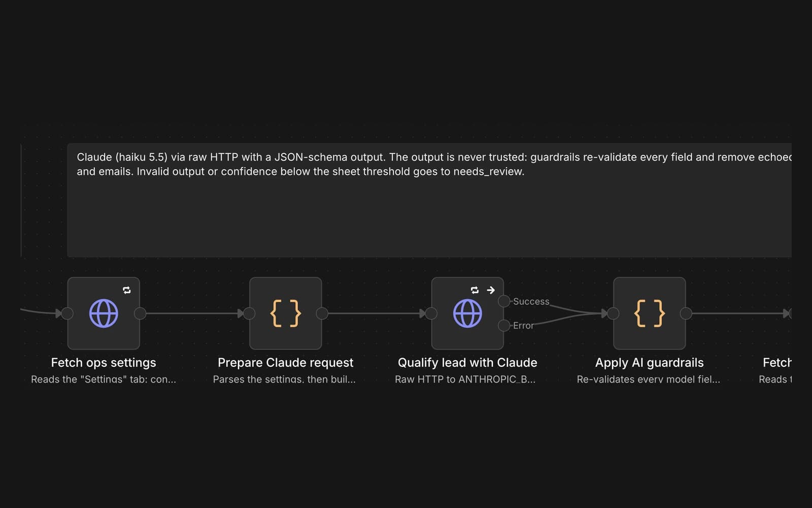This screenshot has width=812, height=508.
Task: Select the Fetch ops settings globe node
Action: (x=104, y=313)
